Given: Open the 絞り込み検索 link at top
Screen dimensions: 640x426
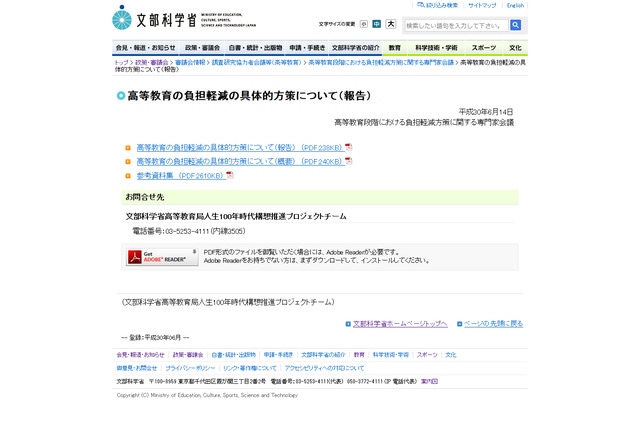Looking at the screenshot, I should (x=438, y=5).
